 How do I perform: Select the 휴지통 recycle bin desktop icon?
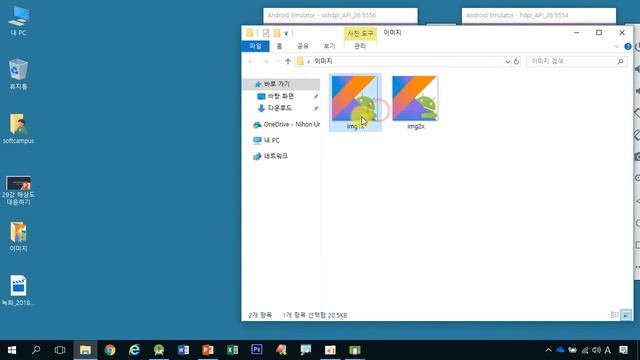18,74
